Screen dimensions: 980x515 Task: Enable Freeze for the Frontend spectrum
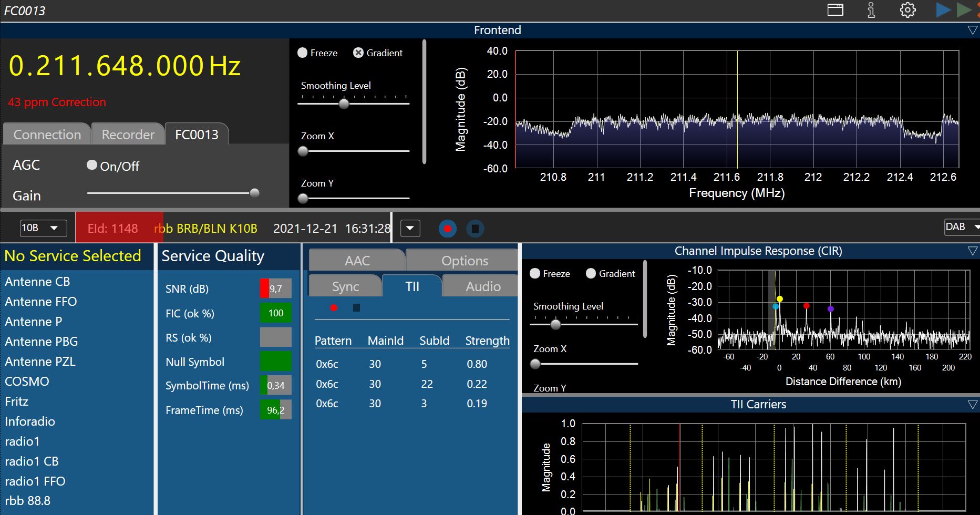(303, 53)
